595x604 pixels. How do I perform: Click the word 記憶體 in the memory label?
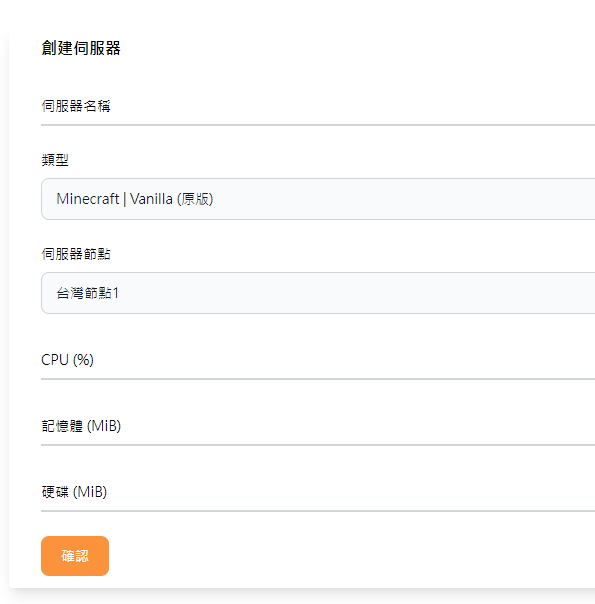tap(62, 426)
